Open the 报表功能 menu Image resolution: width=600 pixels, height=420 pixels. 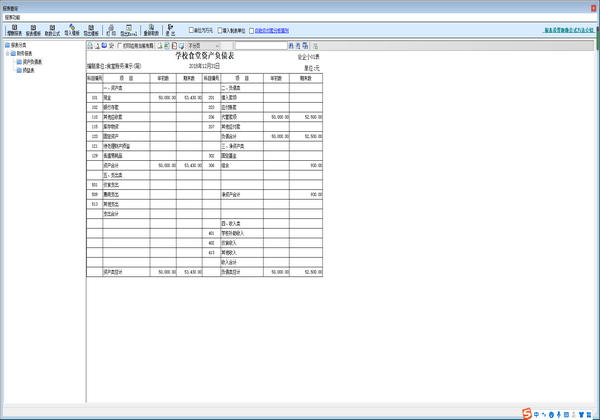coord(14,17)
